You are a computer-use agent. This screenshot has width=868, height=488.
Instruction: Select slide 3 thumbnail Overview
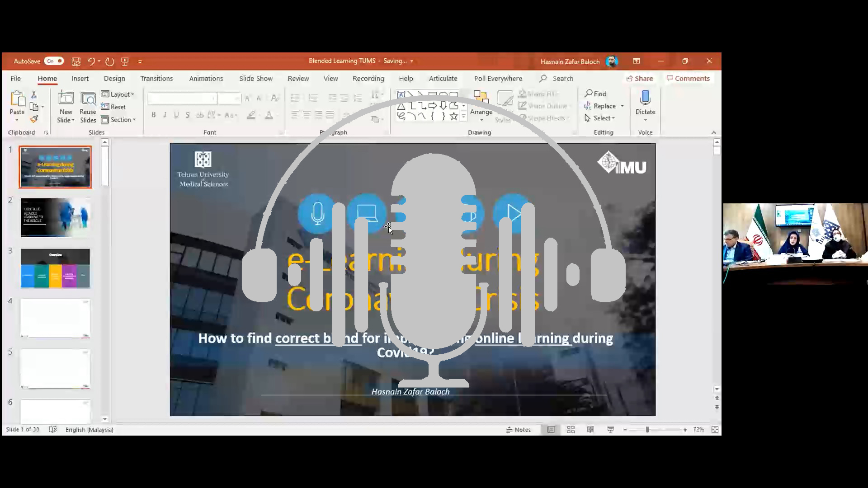point(55,268)
